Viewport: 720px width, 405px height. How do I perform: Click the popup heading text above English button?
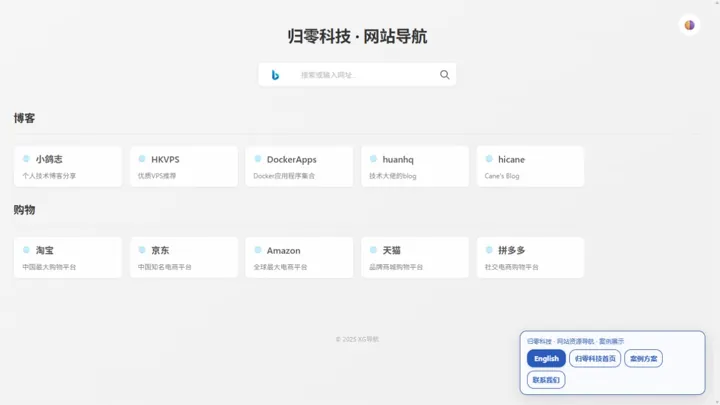(x=575, y=341)
